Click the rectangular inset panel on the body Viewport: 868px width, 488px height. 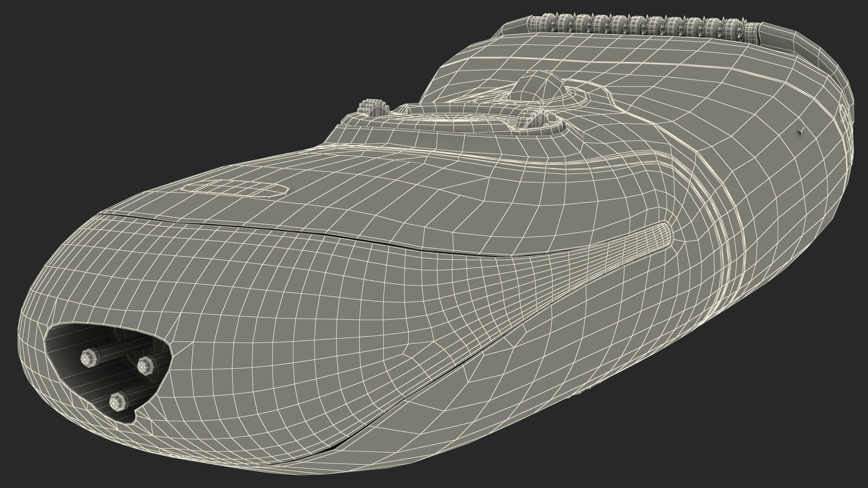click(235, 188)
